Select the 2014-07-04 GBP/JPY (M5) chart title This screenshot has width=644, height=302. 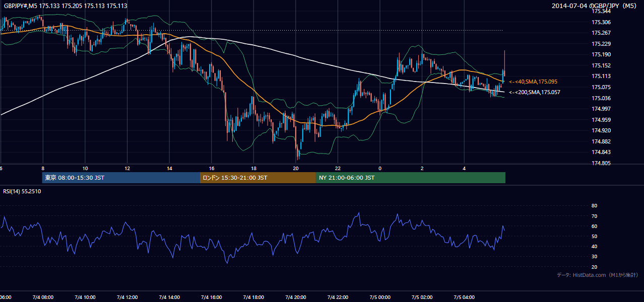click(595, 6)
